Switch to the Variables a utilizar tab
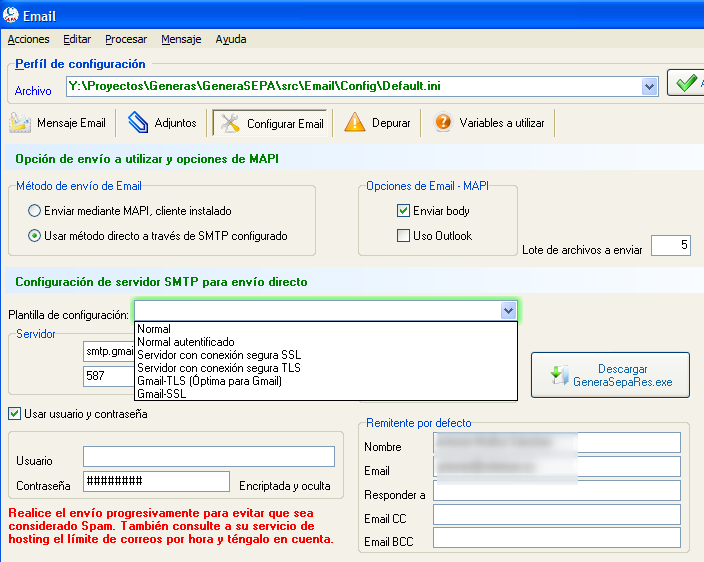The height and width of the screenshot is (562, 704). coord(489,123)
